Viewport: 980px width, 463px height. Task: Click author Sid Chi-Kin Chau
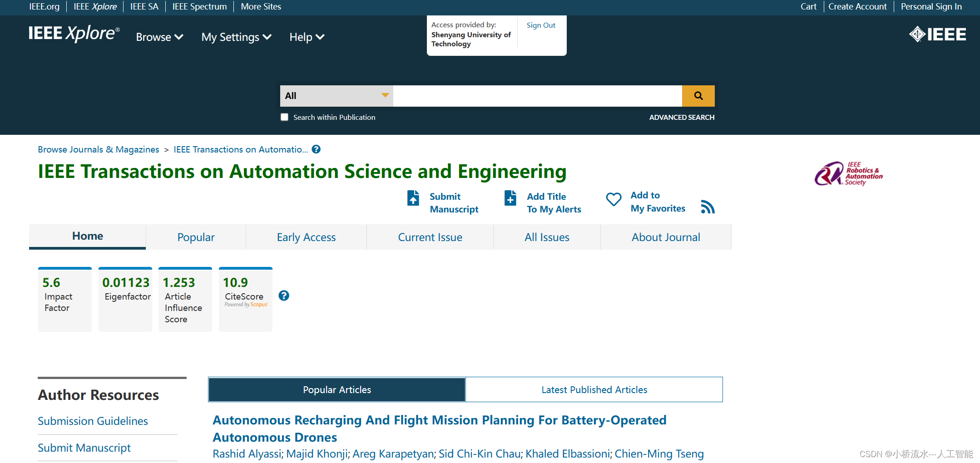pyautogui.click(x=479, y=453)
